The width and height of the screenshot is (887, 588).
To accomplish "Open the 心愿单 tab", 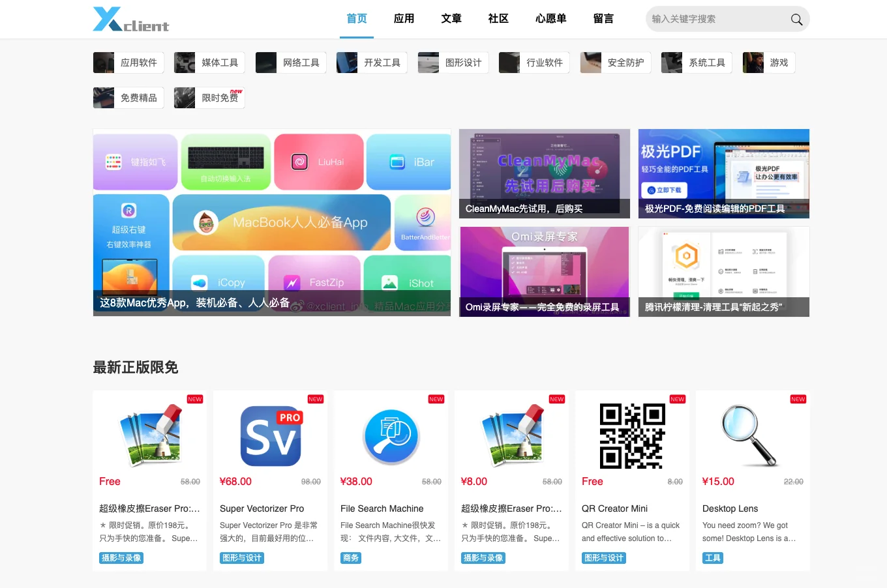I will click(x=550, y=18).
